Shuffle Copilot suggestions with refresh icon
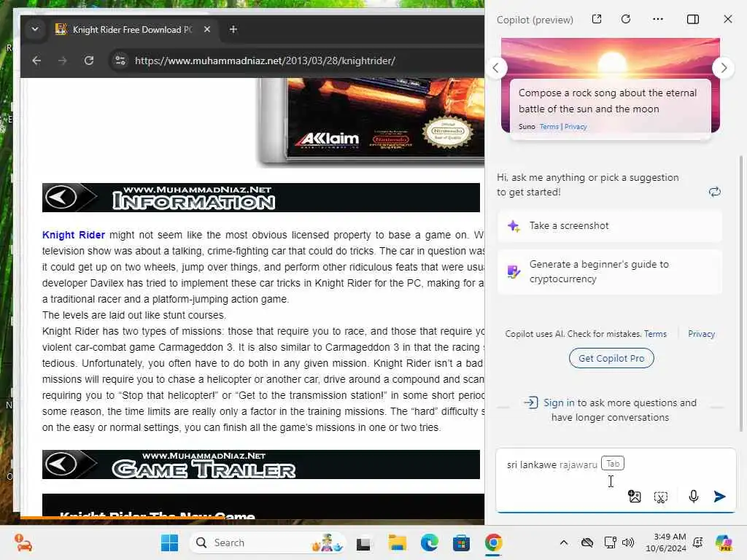The width and height of the screenshot is (747, 560). tap(715, 192)
